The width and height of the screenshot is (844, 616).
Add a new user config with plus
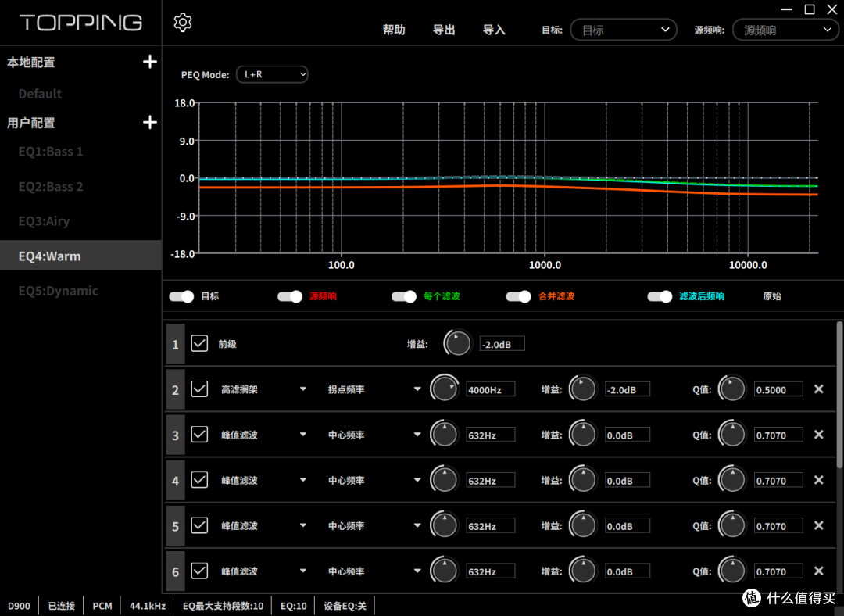point(149,122)
